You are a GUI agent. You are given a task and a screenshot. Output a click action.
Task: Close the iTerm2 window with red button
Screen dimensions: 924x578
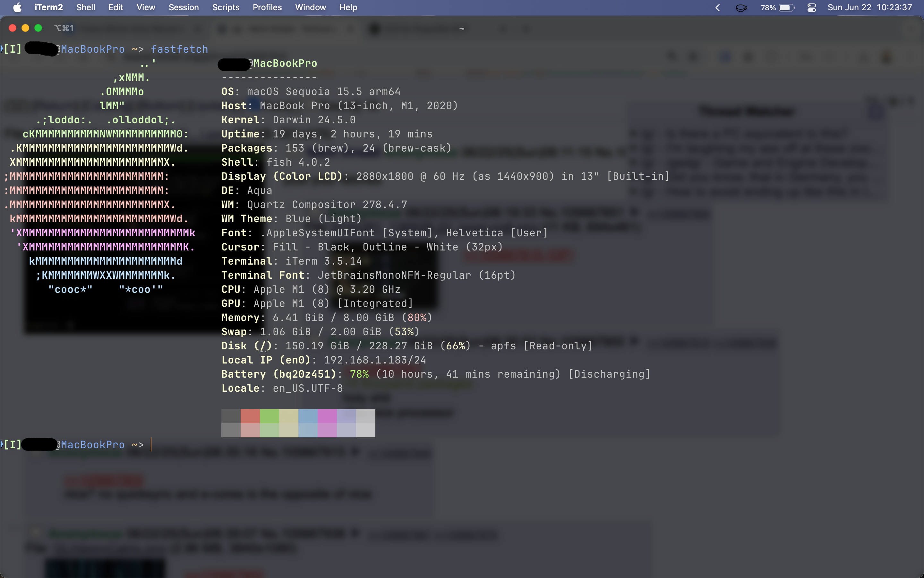(13, 28)
